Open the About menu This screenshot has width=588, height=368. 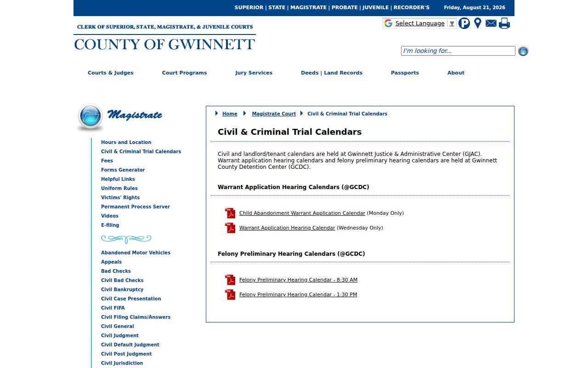coord(456,73)
